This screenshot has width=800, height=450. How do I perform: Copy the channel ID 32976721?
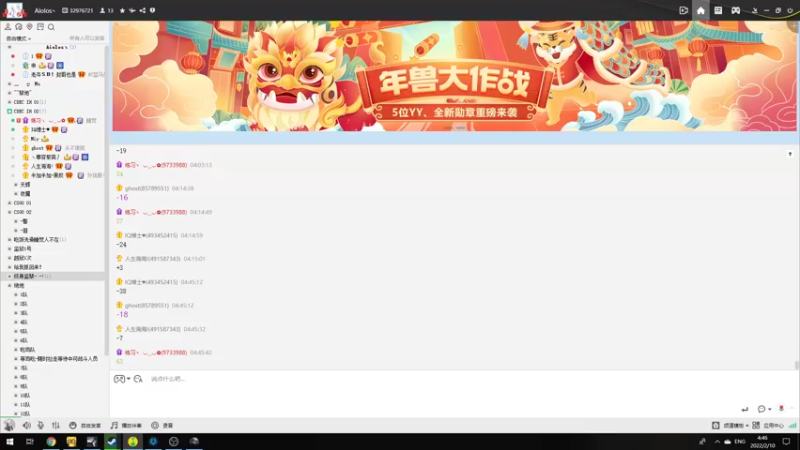pyautogui.click(x=78, y=10)
